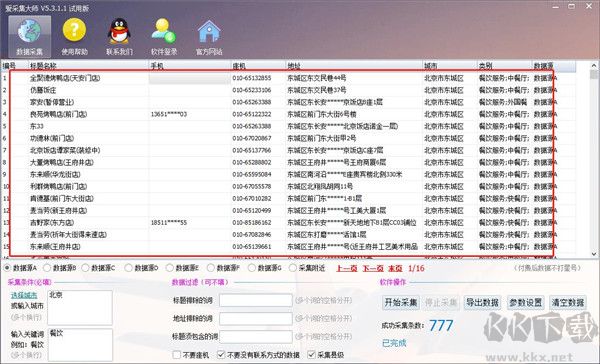The height and width of the screenshot is (364, 600).
Task: Switch to the 数据源D radio option
Action: (x=129, y=268)
